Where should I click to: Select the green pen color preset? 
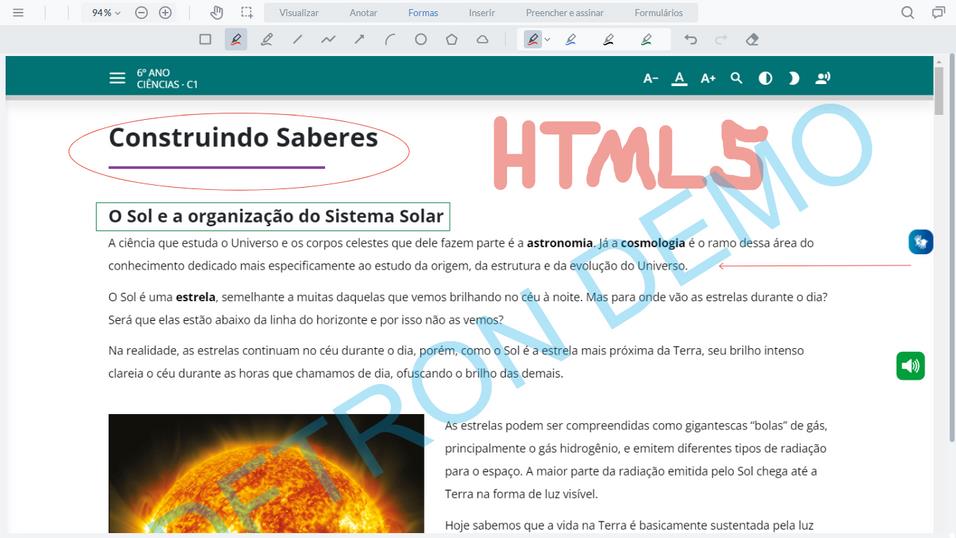click(x=646, y=40)
